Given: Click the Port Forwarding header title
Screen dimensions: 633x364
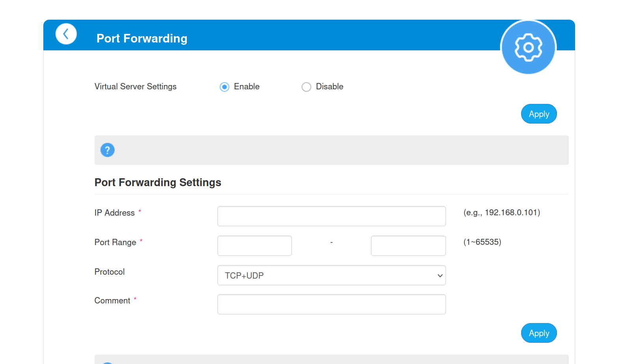Looking at the screenshot, I should point(142,39).
